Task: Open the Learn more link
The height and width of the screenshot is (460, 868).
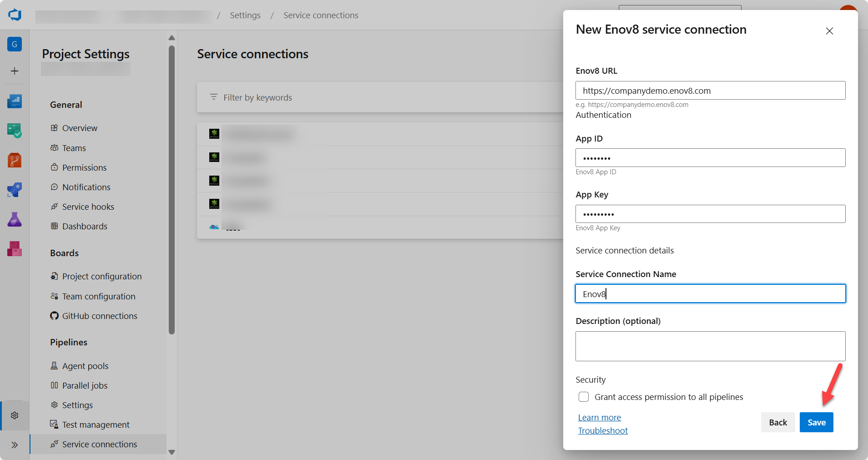Action: [599, 417]
